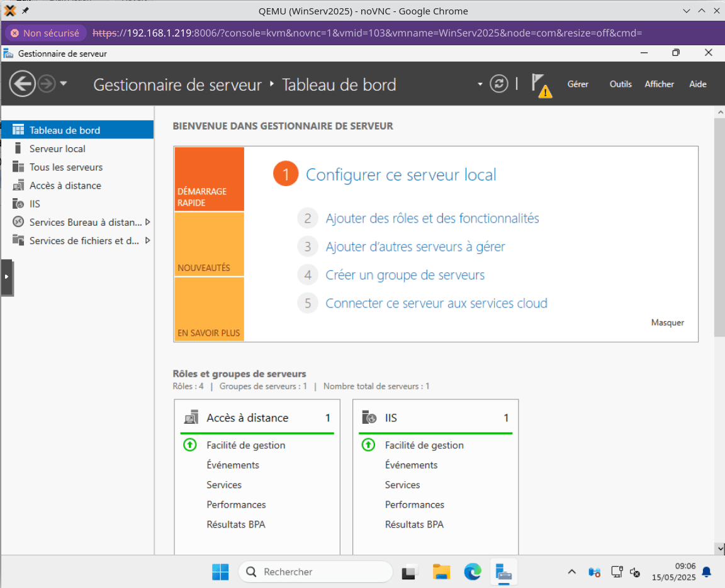Screen dimensions: 725x588
Task: Open Résultats BPA in Accès à distance tile
Action: (x=236, y=524)
